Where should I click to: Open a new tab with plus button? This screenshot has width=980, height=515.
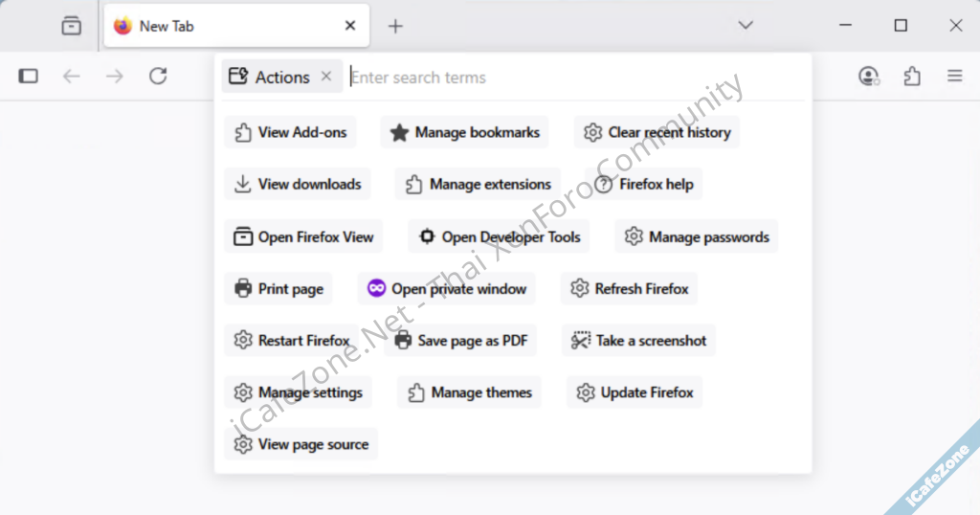pyautogui.click(x=395, y=26)
